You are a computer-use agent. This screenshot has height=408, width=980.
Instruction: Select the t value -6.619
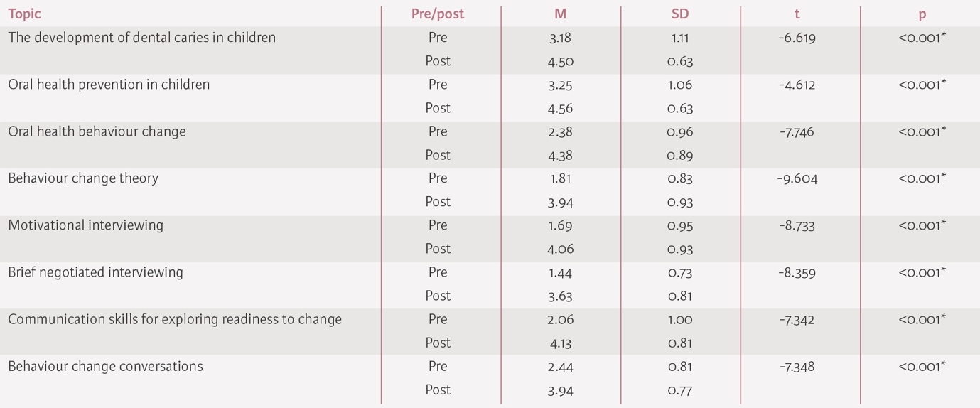tap(797, 38)
